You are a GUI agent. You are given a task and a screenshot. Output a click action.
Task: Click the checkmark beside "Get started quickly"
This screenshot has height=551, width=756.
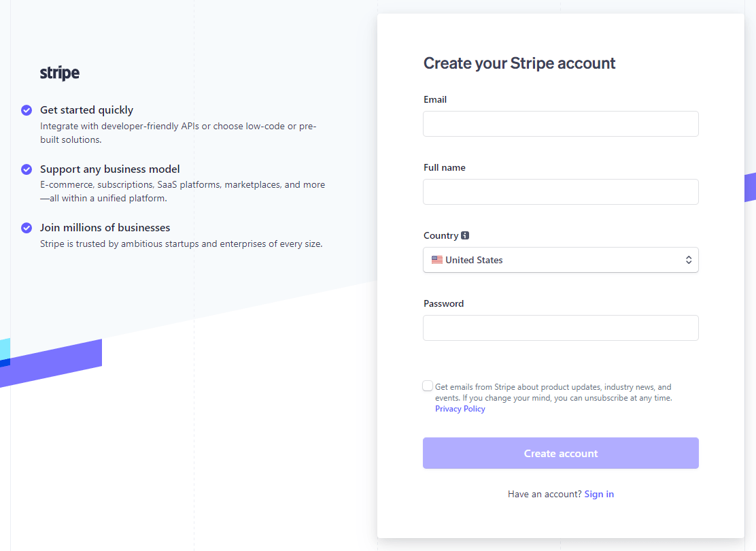click(x=26, y=110)
